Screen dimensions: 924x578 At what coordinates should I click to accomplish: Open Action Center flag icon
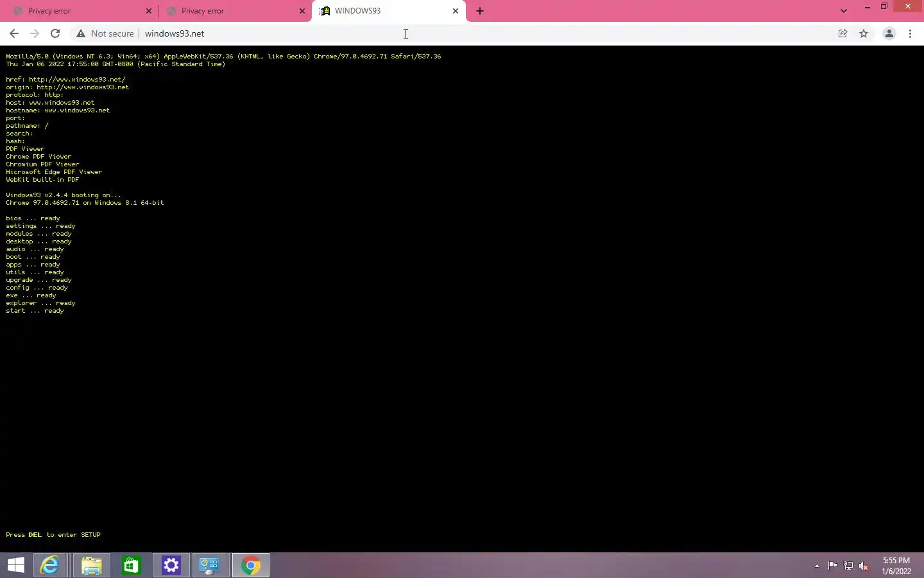[x=832, y=566]
